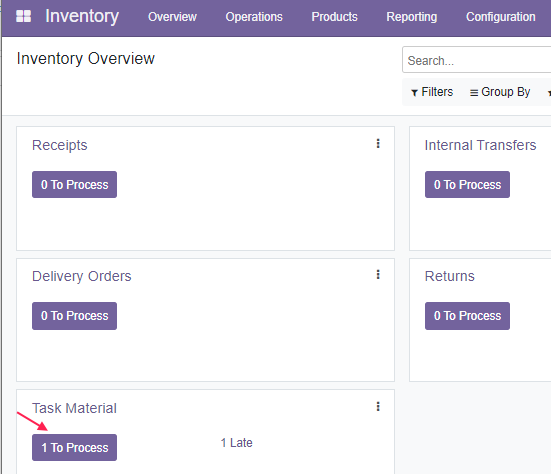Open Receipts card kebab menu
The image size is (551, 474).
point(378,143)
